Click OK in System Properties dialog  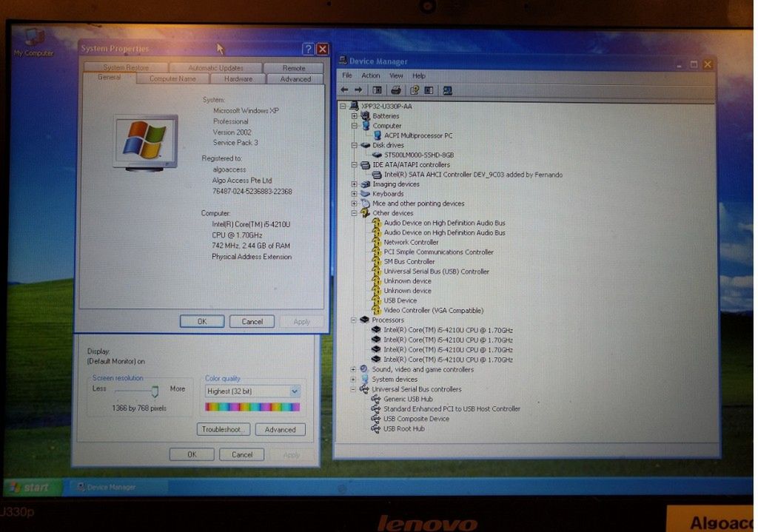[202, 321]
